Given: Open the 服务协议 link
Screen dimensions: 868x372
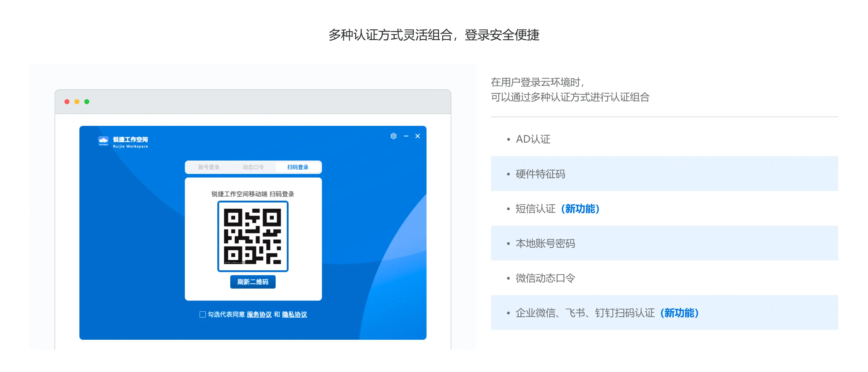Looking at the screenshot, I should tap(259, 314).
